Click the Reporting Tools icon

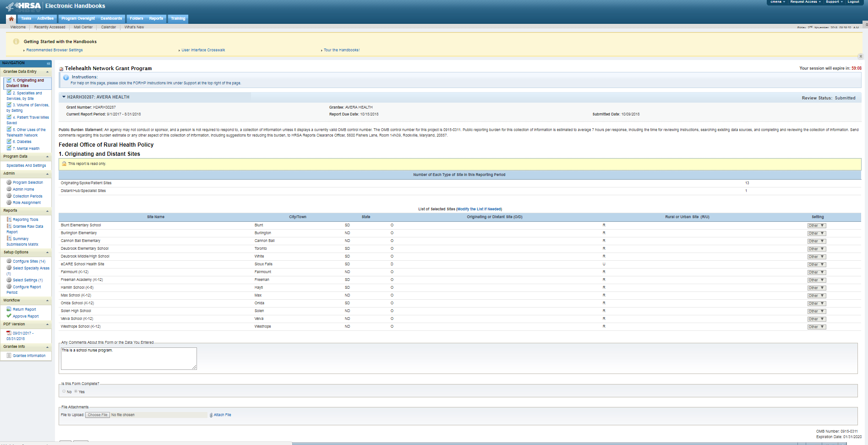tap(9, 220)
